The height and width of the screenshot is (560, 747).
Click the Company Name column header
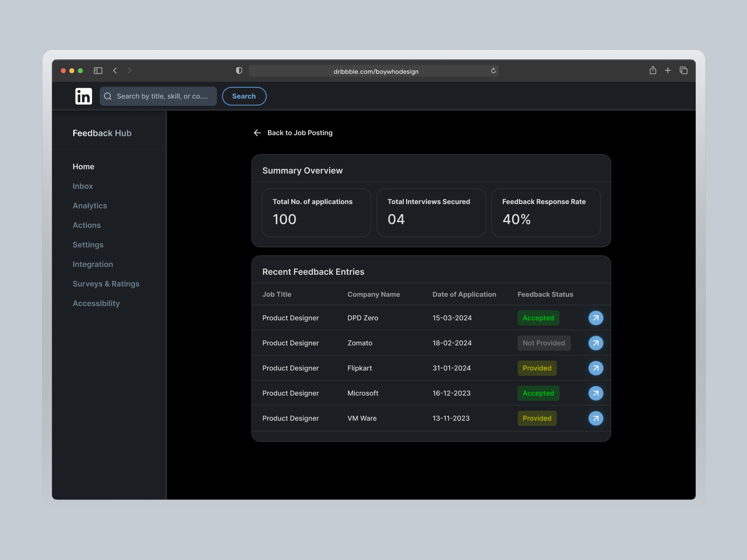click(x=373, y=294)
